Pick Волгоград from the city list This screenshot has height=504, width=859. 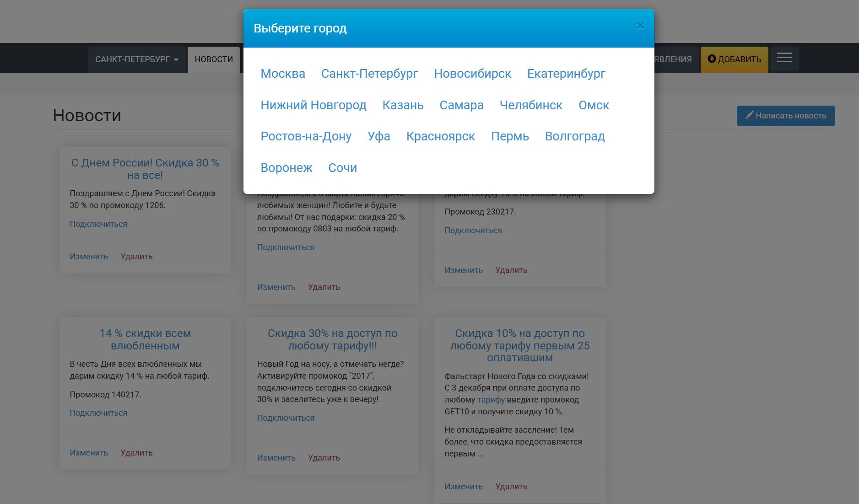[x=575, y=136]
